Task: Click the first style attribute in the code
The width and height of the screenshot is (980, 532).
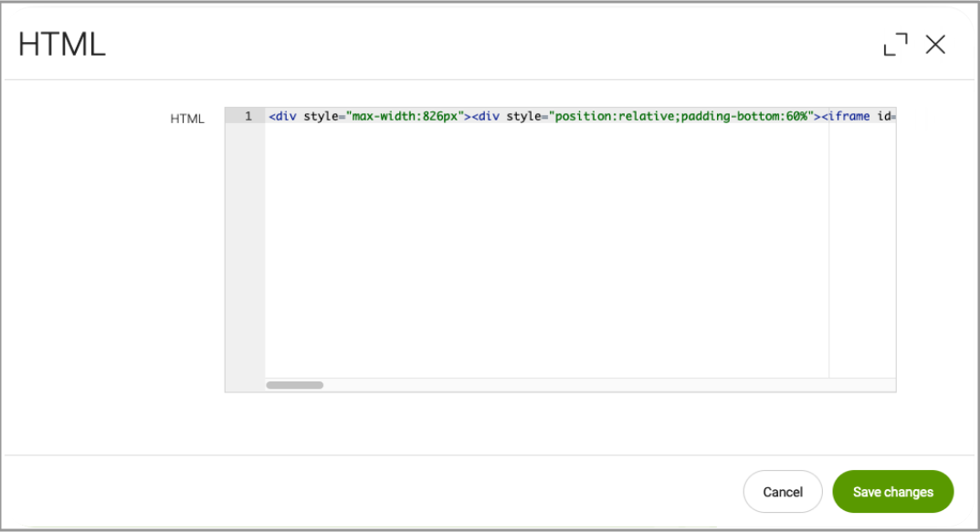Action: click(x=321, y=117)
